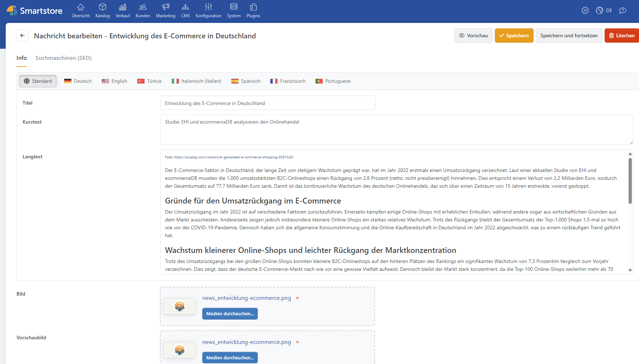The width and height of the screenshot is (639, 364).
Task: Open the Verkauf sales chart icon
Action: (x=123, y=7)
